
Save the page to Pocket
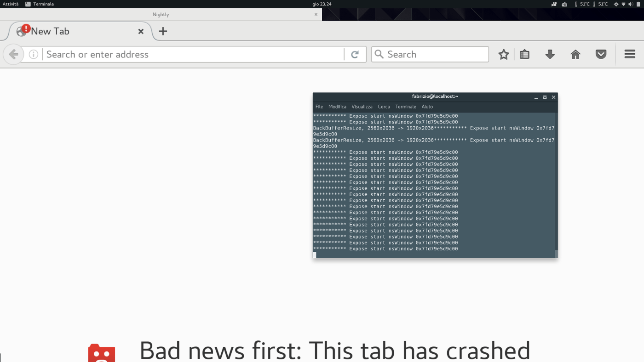pos(601,54)
